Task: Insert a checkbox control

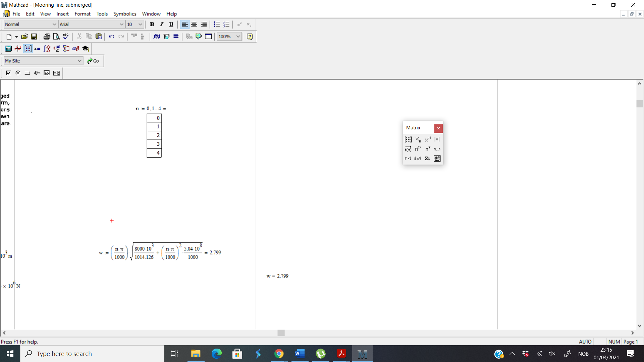Action: pyautogui.click(x=8, y=73)
